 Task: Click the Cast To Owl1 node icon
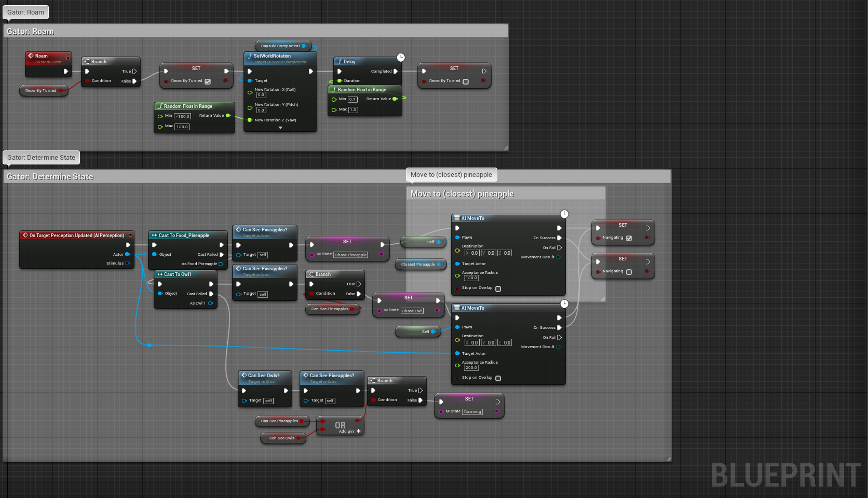(x=160, y=274)
